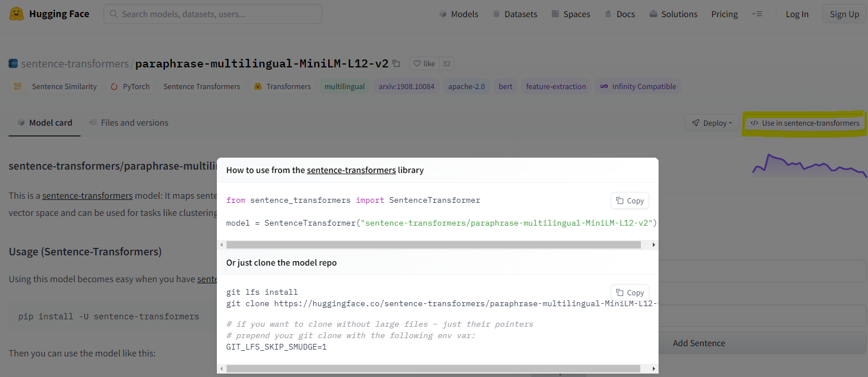868x377 pixels.
Task: Switch to the Files and versions tab
Action: pos(128,122)
